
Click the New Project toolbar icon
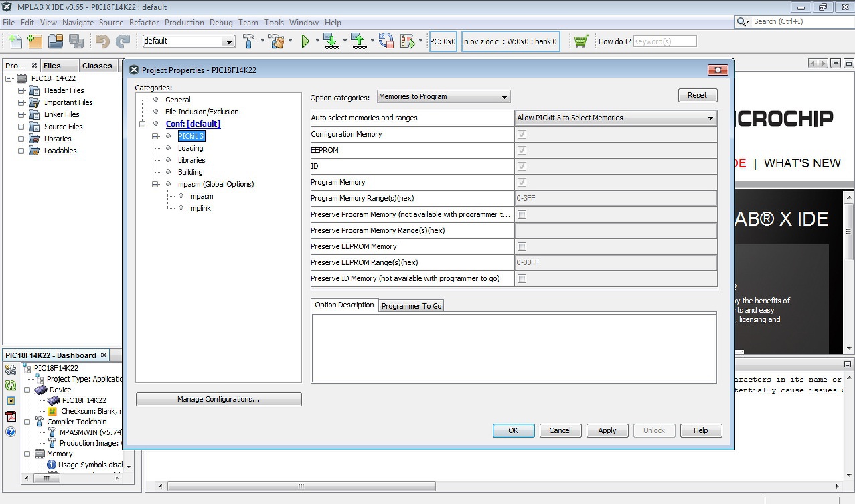35,41
